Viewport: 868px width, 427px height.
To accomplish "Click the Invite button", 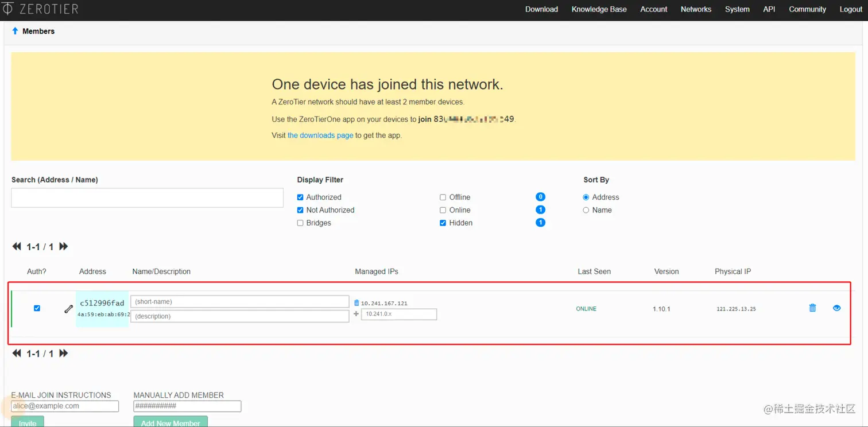I will pyautogui.click(x=28, y=422).
